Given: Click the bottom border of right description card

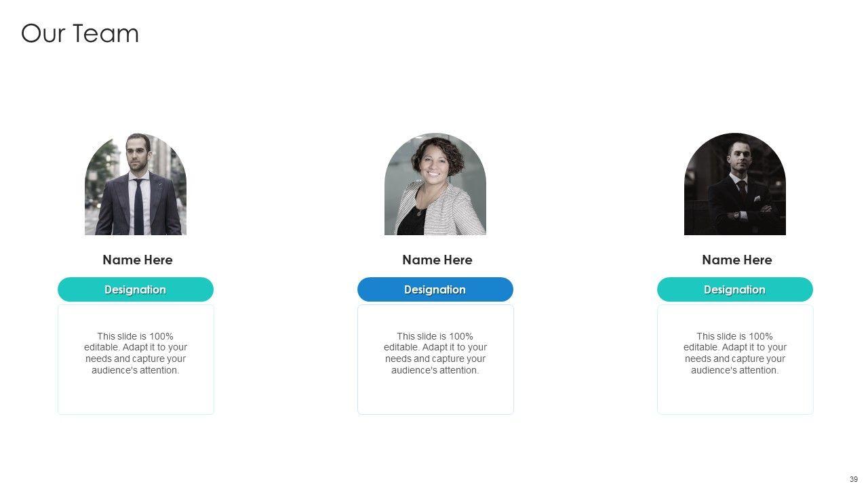Looking at the screenshot, I should click(735, 413).
